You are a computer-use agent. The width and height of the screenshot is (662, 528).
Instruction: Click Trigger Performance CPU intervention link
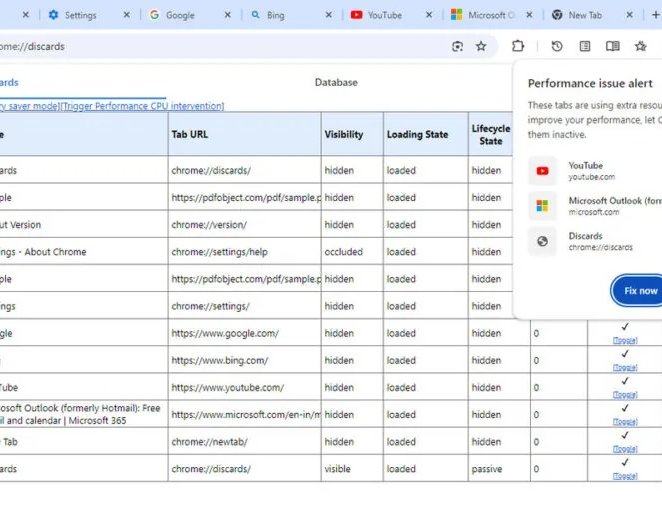tap(142, 106)
